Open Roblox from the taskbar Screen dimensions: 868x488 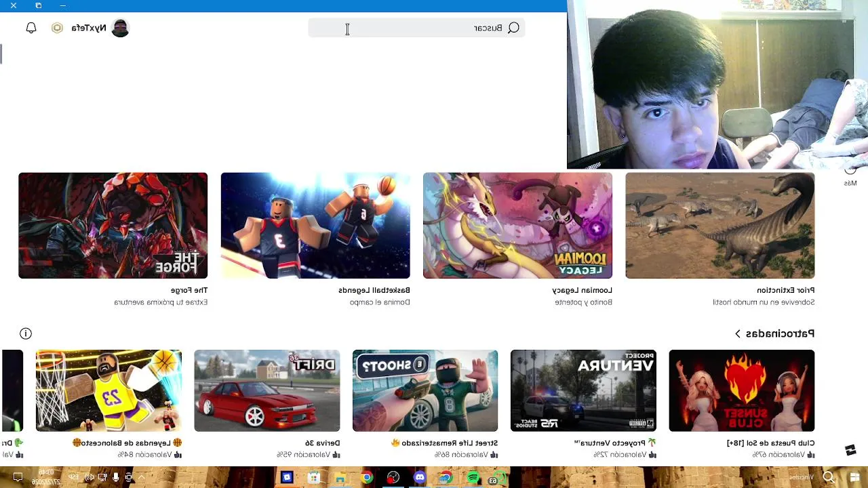[x=287, y=478]
